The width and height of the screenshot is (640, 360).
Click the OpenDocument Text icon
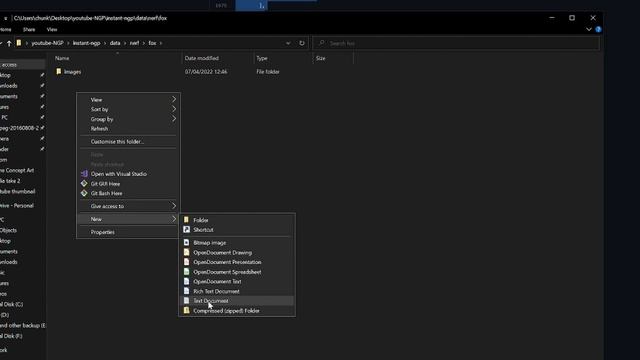(187, 281)
